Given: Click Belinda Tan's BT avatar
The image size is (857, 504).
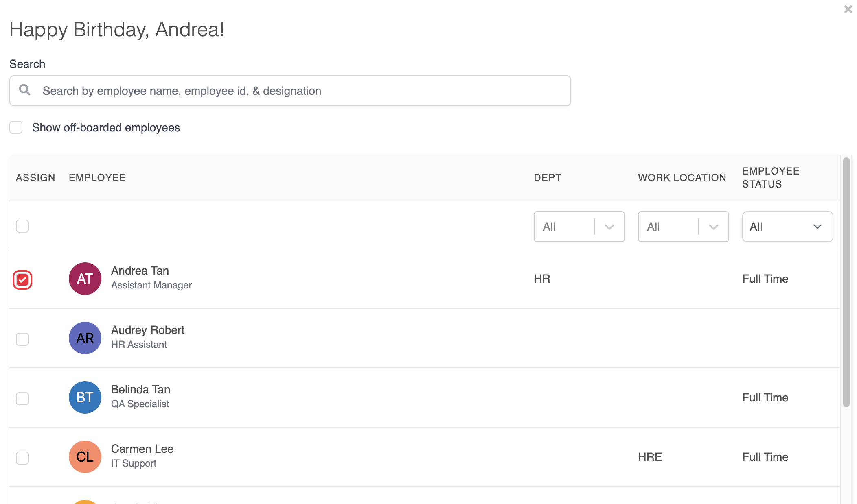Looking at the screenshot, I should click(x=85, y=397).
